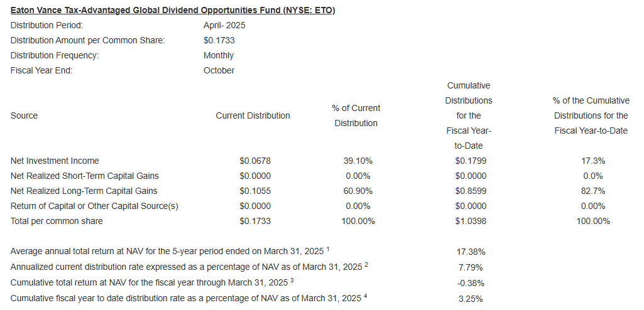Select the April- 2025 distribution period value
Screen dimensions: 644x310
224,25
